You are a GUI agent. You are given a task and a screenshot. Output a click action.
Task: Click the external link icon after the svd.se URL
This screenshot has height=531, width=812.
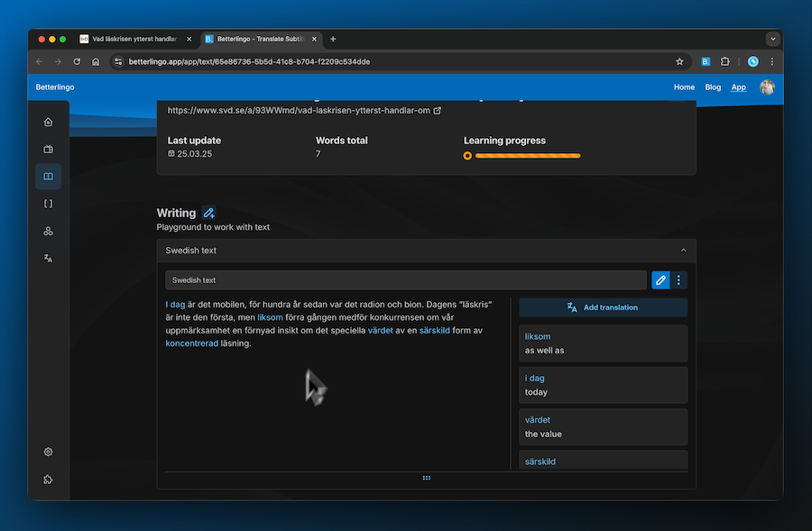click(x=437, y=110)
